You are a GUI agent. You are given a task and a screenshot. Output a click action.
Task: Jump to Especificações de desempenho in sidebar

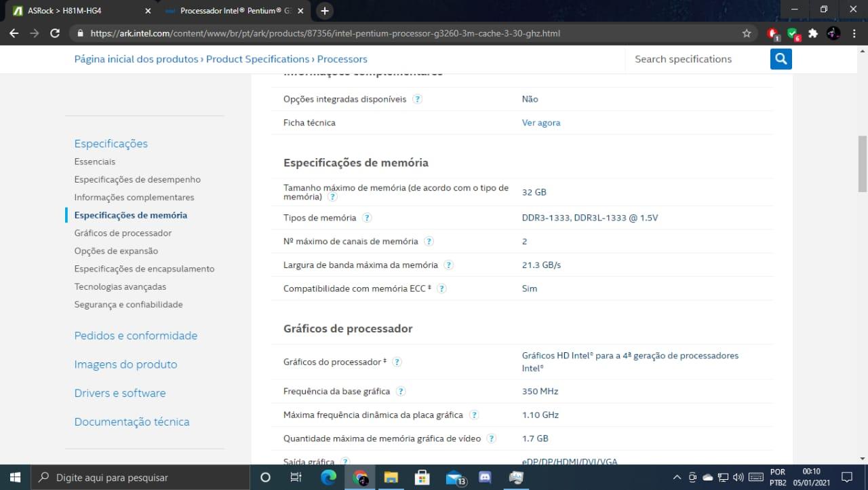[x=138, y=179]
